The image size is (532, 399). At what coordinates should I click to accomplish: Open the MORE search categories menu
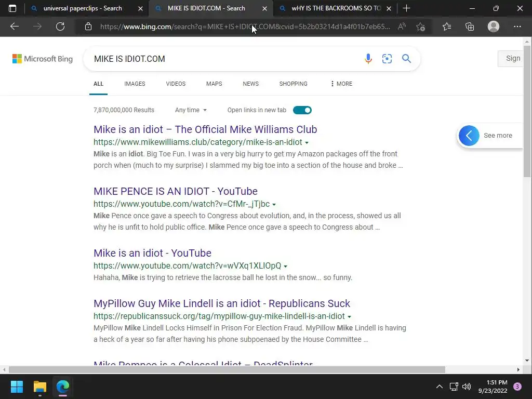click(x=341, y=84)
